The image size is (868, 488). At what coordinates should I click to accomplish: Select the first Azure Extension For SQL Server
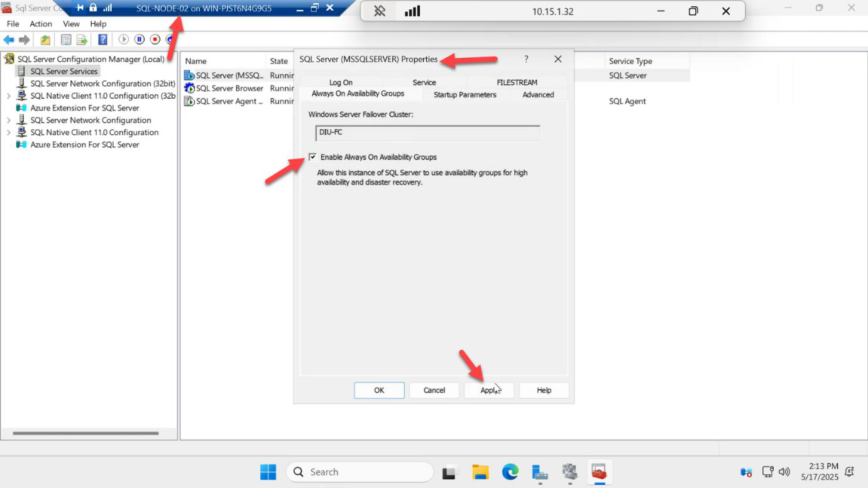(x=85, y=108)
